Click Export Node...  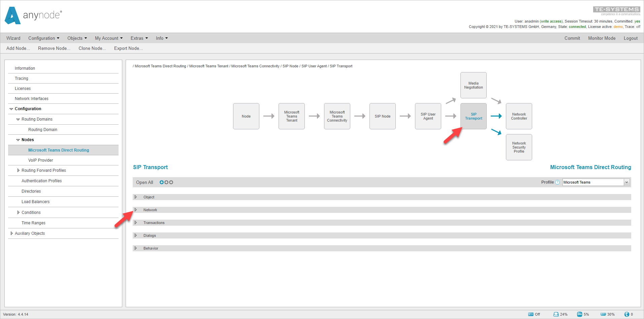(x=128, y=48)
